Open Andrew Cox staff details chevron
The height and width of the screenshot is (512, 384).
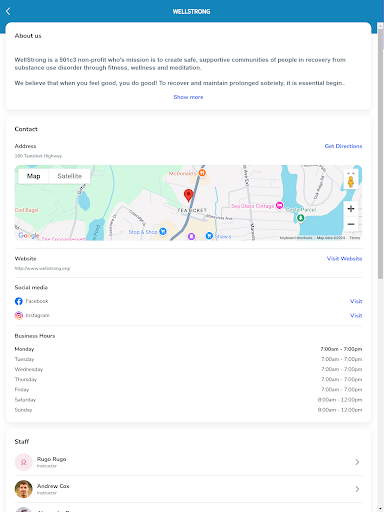pos(357,489)
